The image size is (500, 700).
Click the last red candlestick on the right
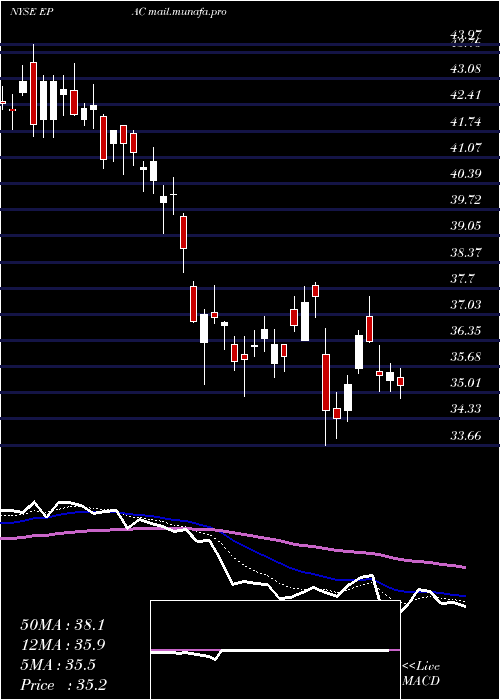pyautogui.click(x=400, y=382)
